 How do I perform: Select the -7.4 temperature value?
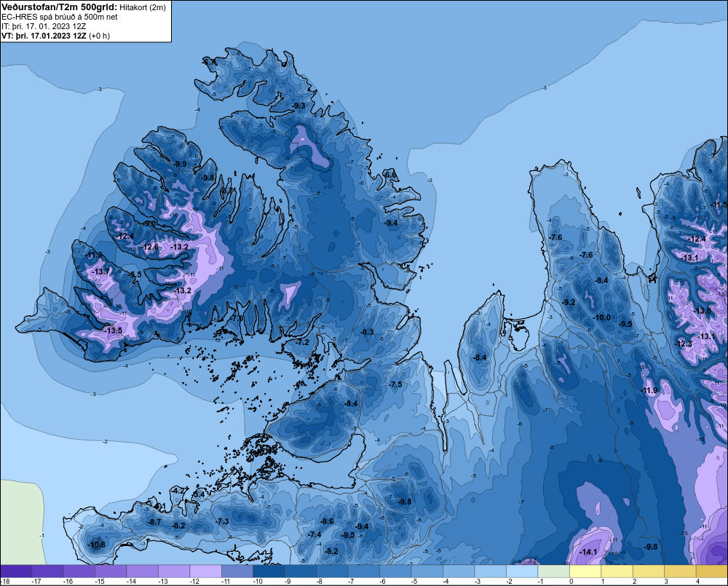pos(314,534)
